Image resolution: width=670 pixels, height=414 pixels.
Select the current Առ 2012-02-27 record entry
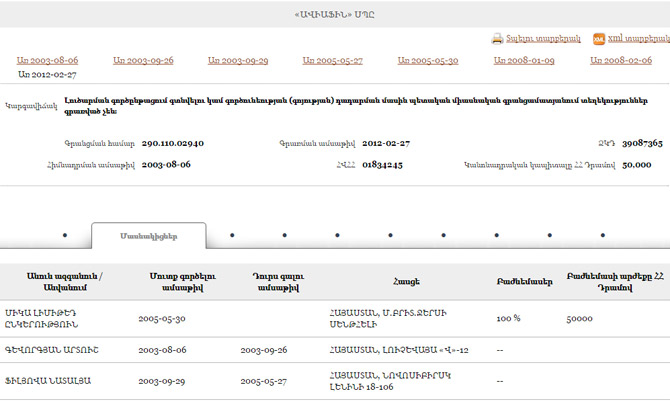tap(47, 75)
